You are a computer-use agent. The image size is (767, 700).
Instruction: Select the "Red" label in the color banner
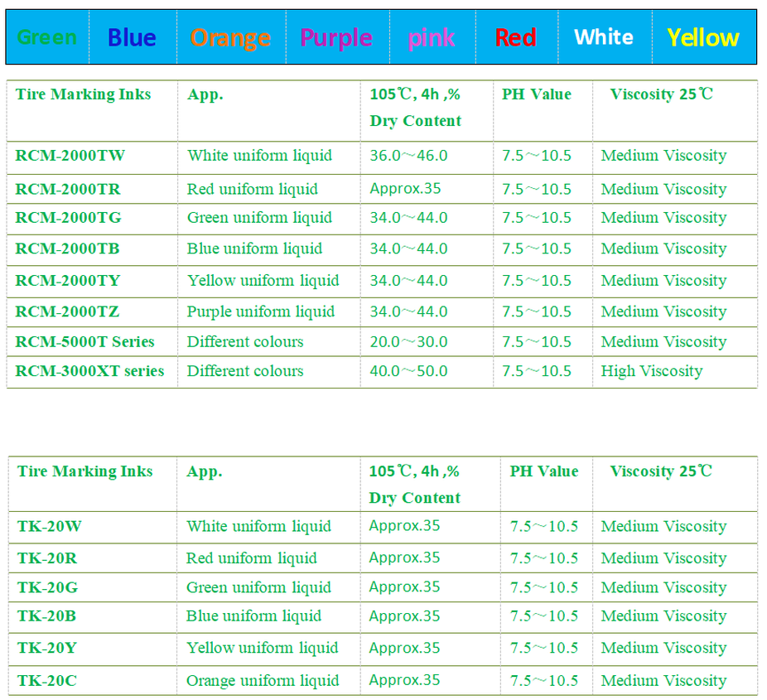point(515,37)
